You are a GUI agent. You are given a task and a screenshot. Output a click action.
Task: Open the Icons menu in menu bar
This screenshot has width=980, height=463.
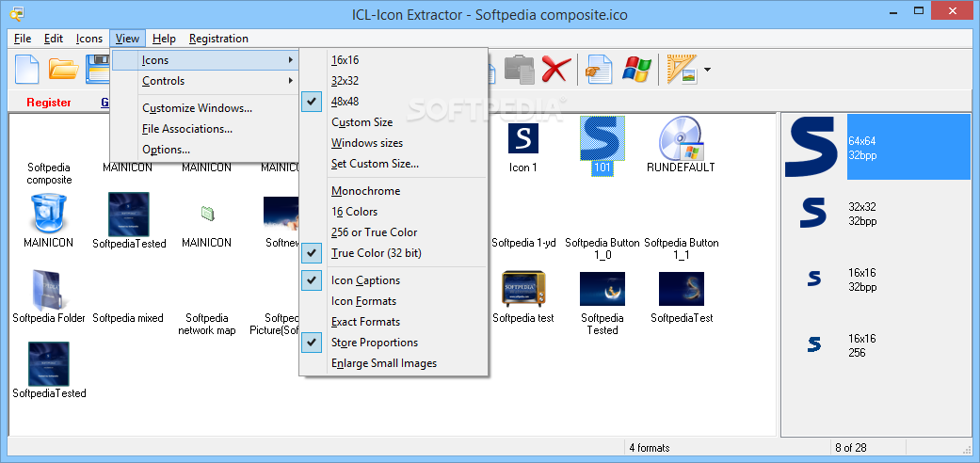point(89,39)
